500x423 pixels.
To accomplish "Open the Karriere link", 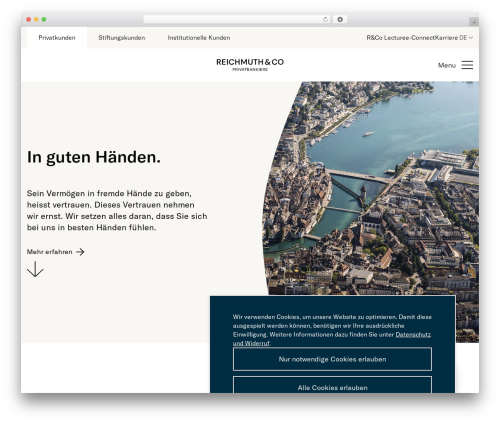I will tap(446, 38).
